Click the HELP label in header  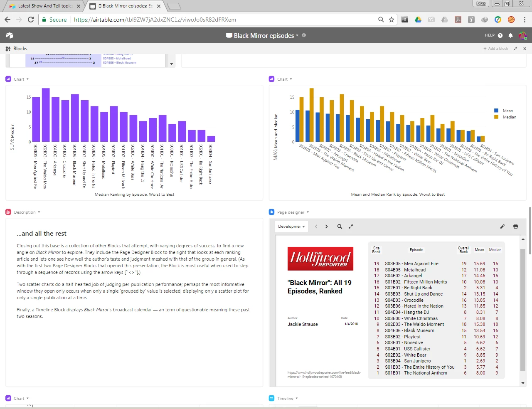point(490,35)
